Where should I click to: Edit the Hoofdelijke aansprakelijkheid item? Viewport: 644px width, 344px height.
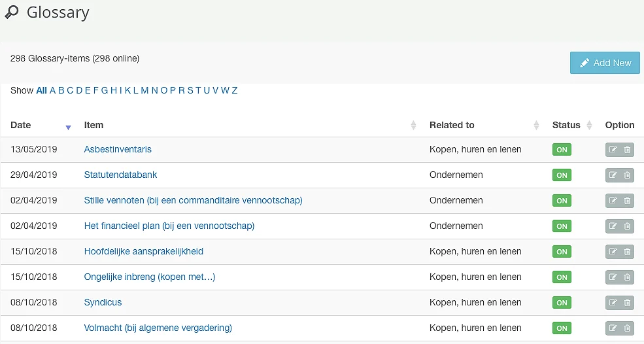(613, 252)
